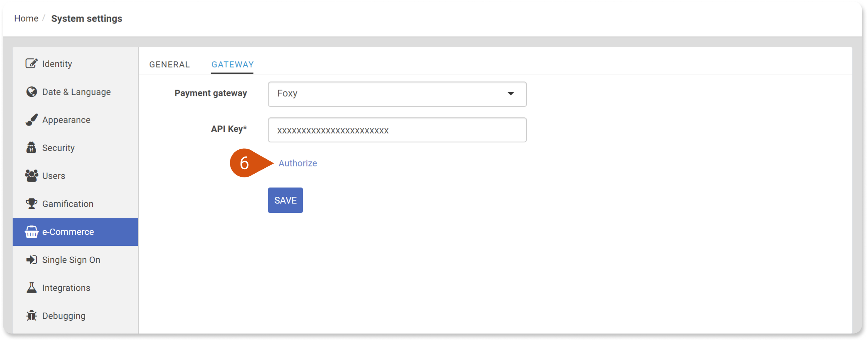Open Users via the group icon
The height and width of the screenshot is (341, 868).
[x=31, y=176]
